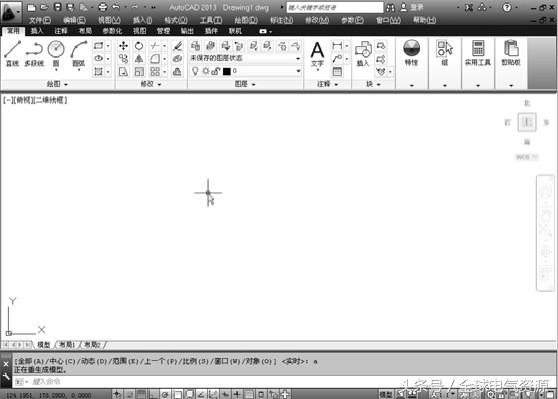Open the File (文件) menu
The image size is (558, 399).
pyautogui.click(x=40, y=20)
